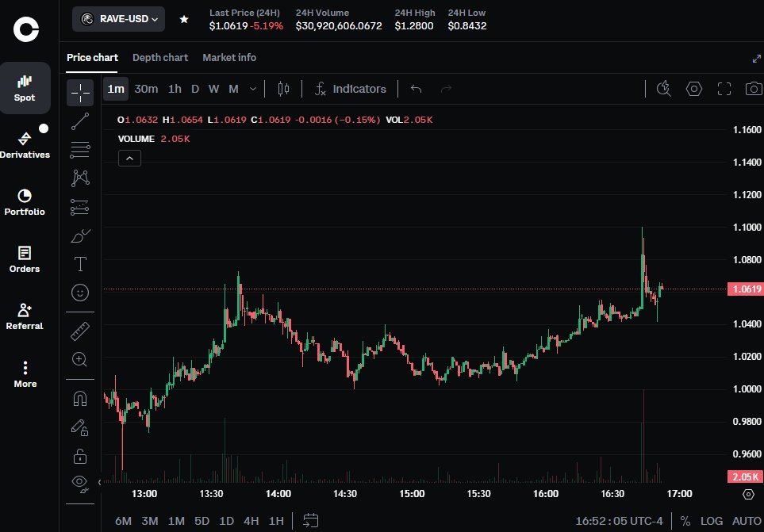Screen dimensions: 764x532
Task: Set date range to 1D
Action: 226,521
